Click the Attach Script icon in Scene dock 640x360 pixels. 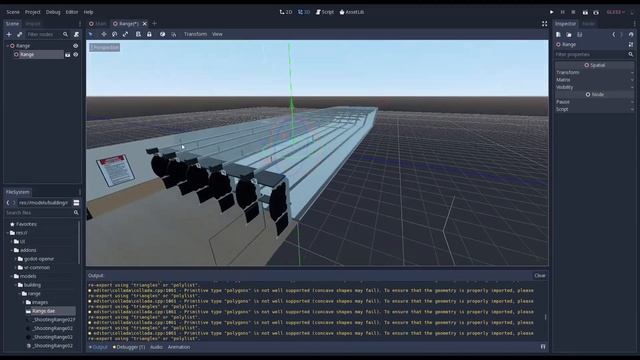coord(76,34)
